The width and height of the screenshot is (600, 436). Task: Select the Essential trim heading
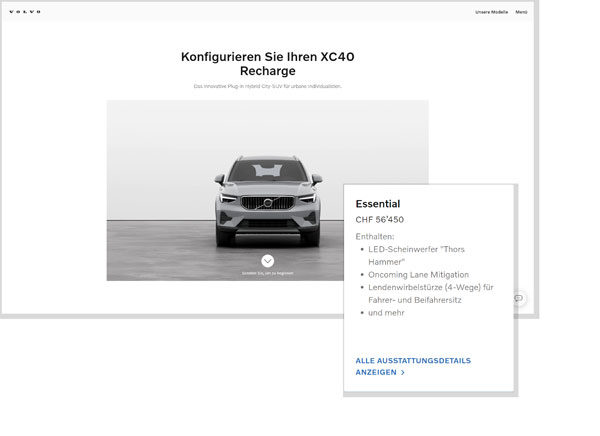(378, 204)
